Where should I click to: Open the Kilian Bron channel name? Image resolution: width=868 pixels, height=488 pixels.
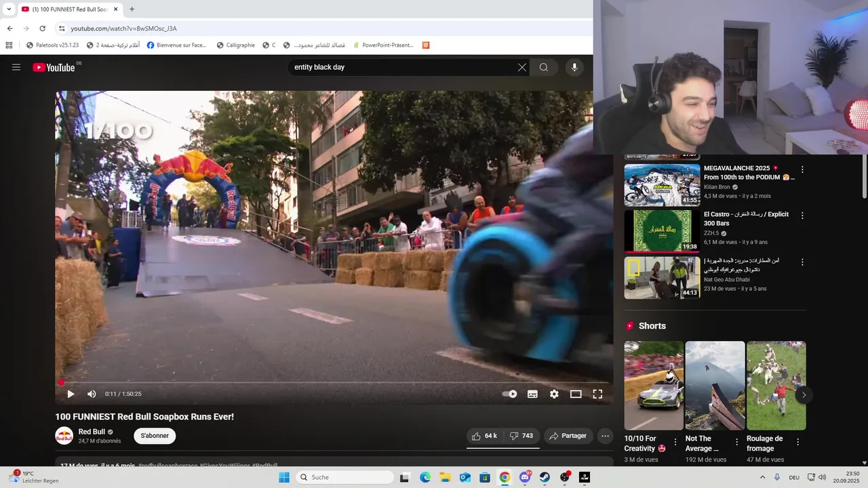coord(717,187)
